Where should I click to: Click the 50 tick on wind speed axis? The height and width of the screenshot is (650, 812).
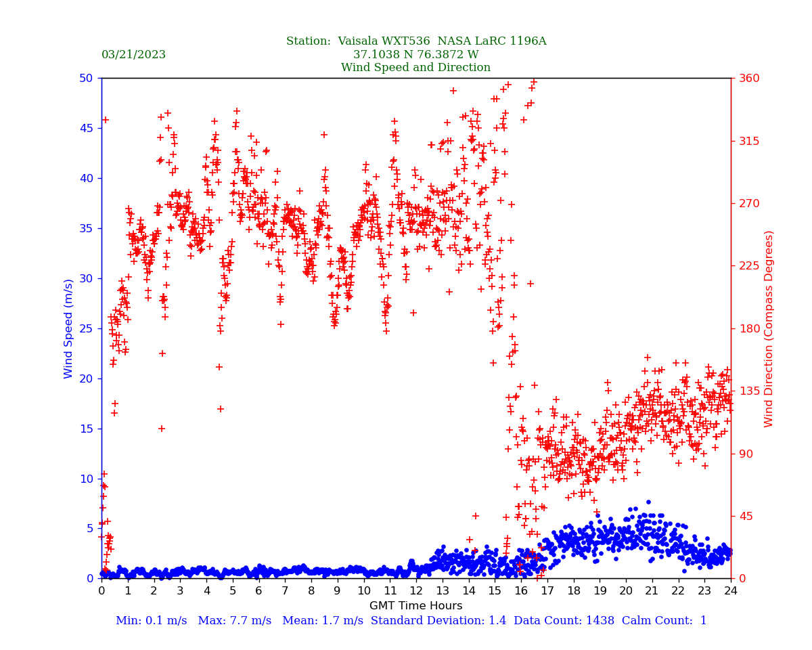click(85, 79)
